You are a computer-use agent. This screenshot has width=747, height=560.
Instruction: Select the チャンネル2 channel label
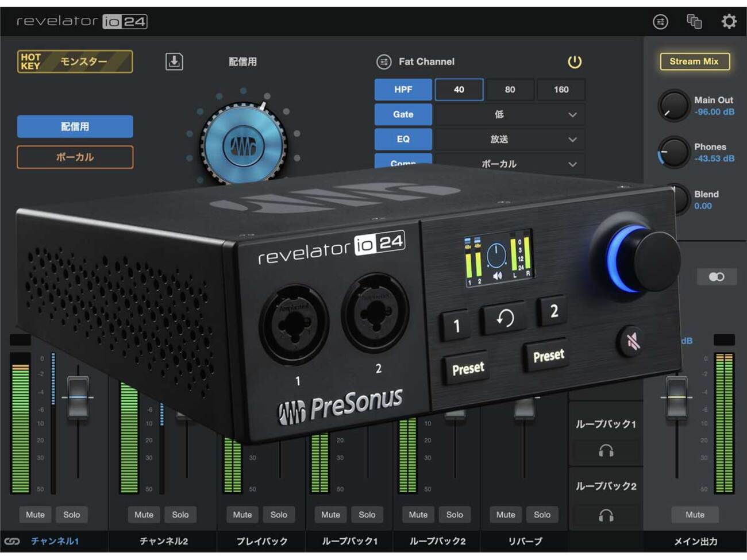click(164, 541)
